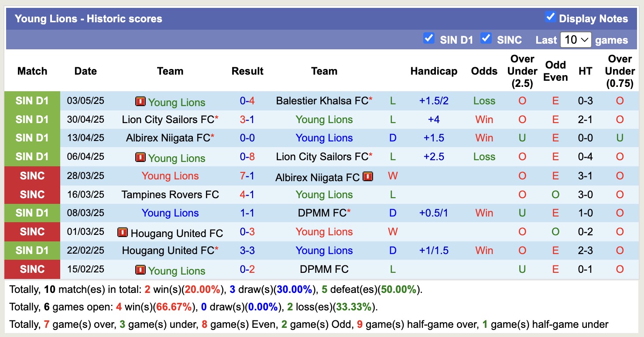Disable the SIN D1 filter checkbox

tap(429, 39)
